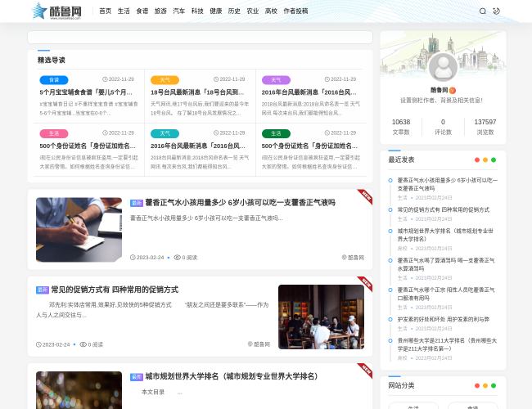Click the writing-hand thumbnail of the 藿香正气水 post

[79, 230]
